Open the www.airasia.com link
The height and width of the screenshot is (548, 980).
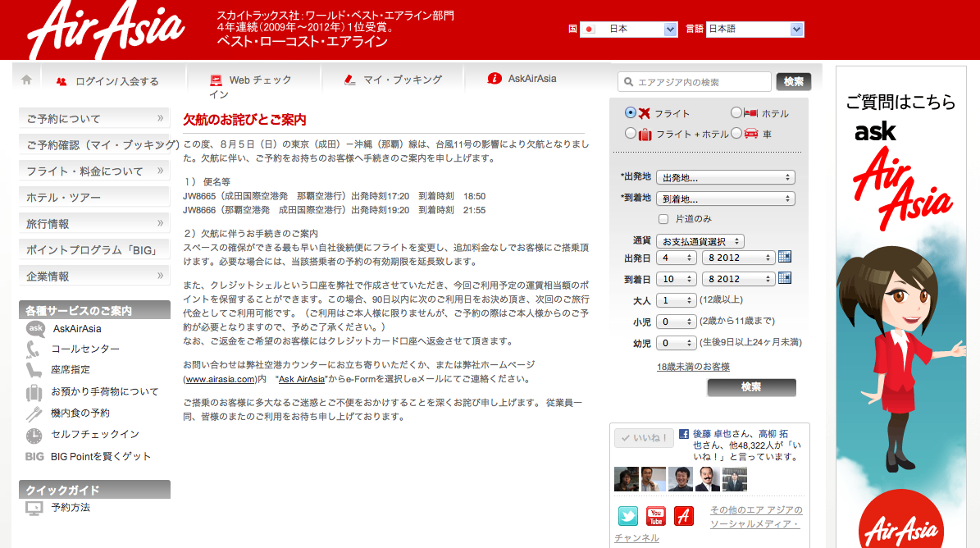[x=220, y=379]
